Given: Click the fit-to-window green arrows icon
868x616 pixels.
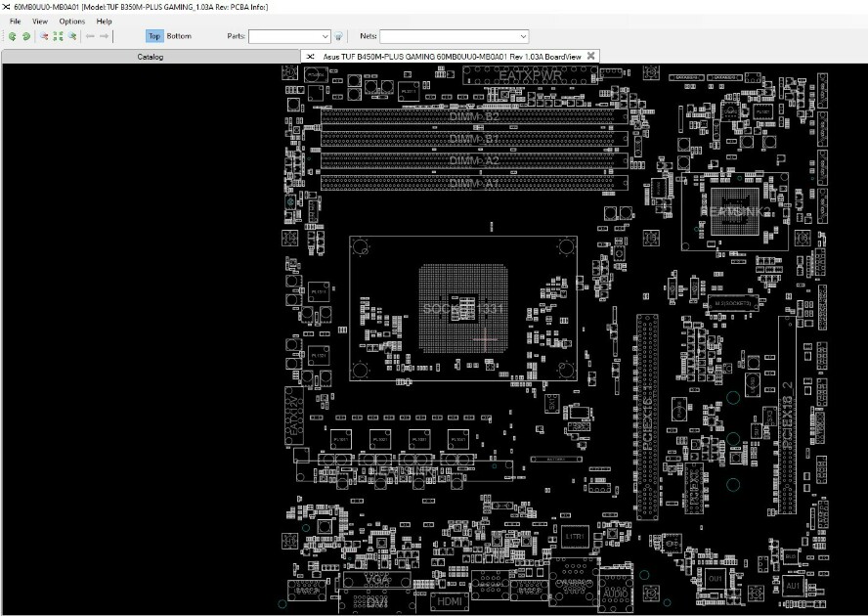Looking at the screenshot, I should [58, 36].
